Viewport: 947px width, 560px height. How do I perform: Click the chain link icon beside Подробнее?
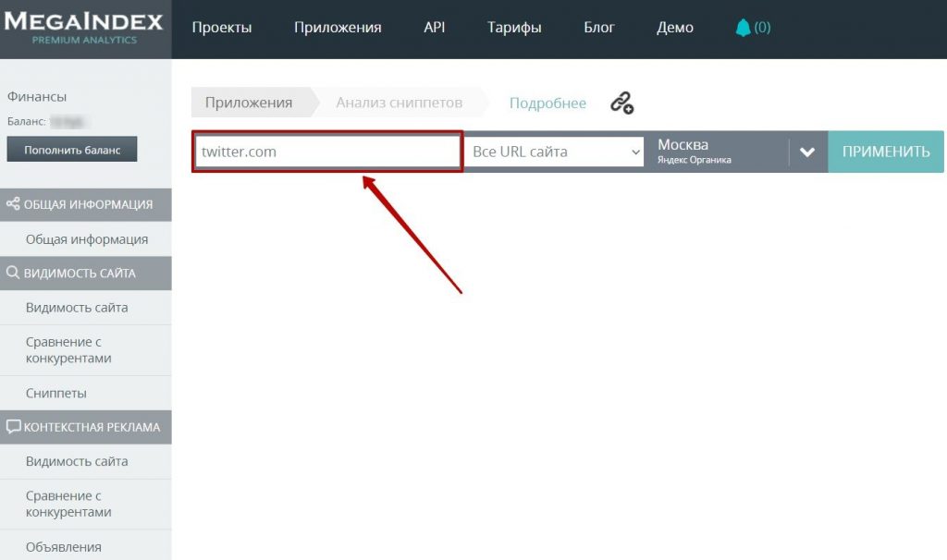tap(621, 103)
